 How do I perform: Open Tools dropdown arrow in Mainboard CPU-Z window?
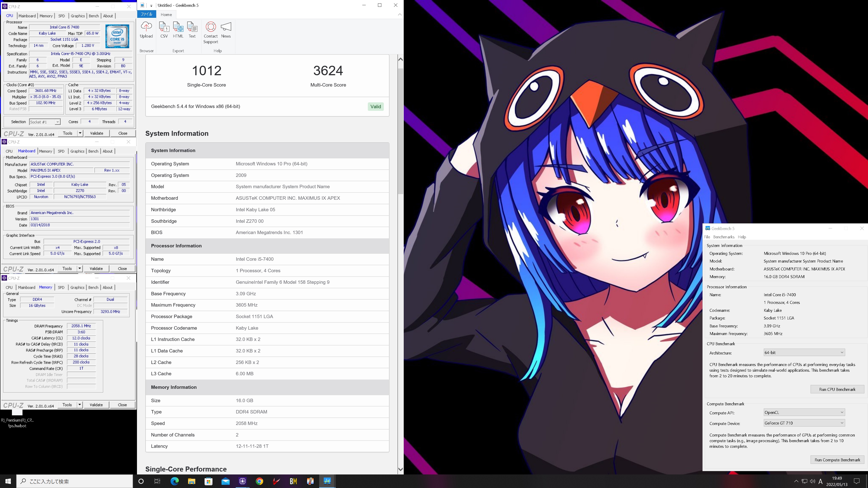click(x=80, y=269)
